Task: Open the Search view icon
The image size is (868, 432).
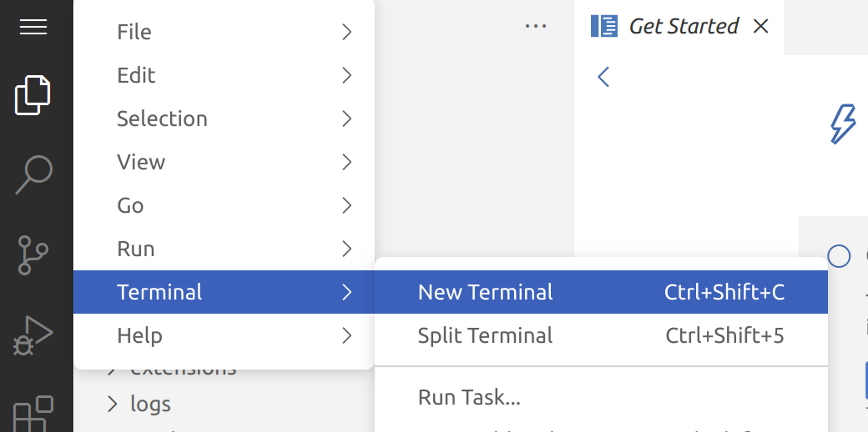Action: point(34,174)
